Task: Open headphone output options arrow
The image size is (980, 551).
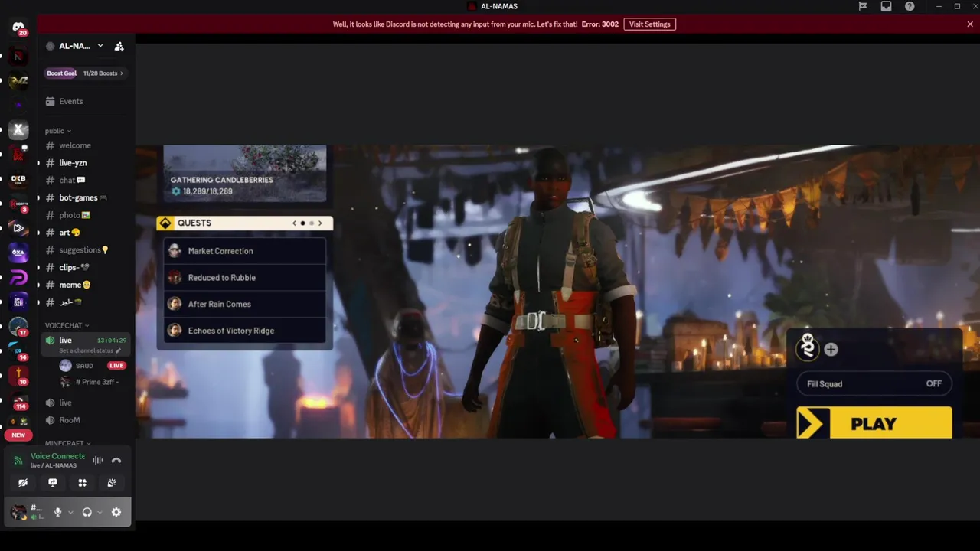Action: coord(100,513)
